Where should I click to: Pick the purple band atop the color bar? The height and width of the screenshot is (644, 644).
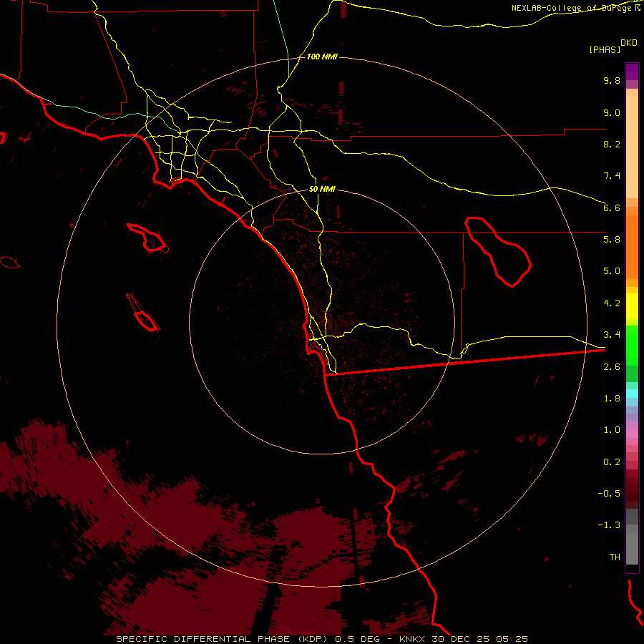pyautogui.click(x=632, y=72)
